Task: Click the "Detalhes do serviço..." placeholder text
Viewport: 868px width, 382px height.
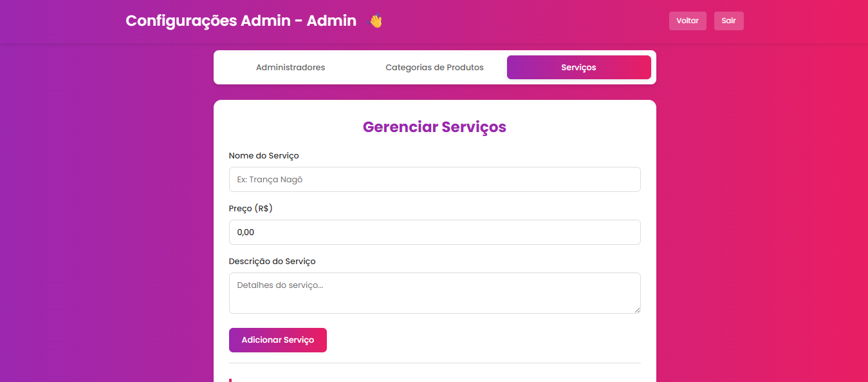Action: coord(280,285)
